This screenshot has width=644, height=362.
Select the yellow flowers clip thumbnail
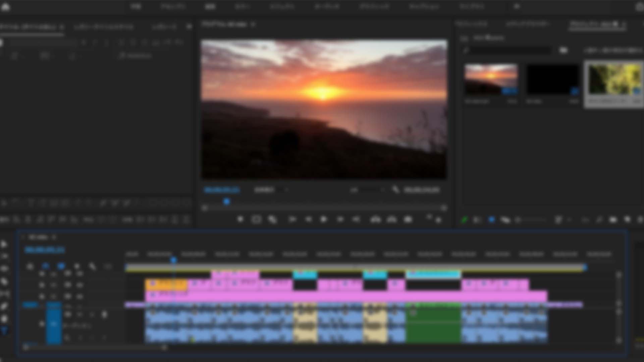[614, 80]
